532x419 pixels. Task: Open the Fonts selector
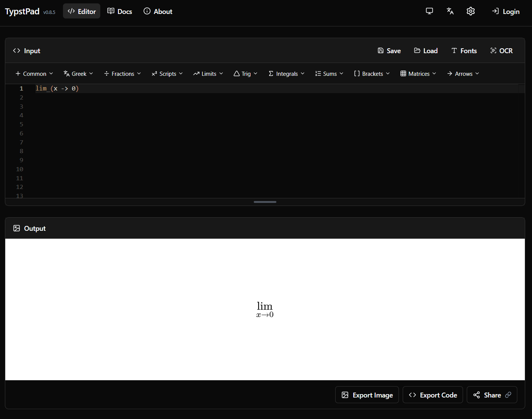click(464, 51)
